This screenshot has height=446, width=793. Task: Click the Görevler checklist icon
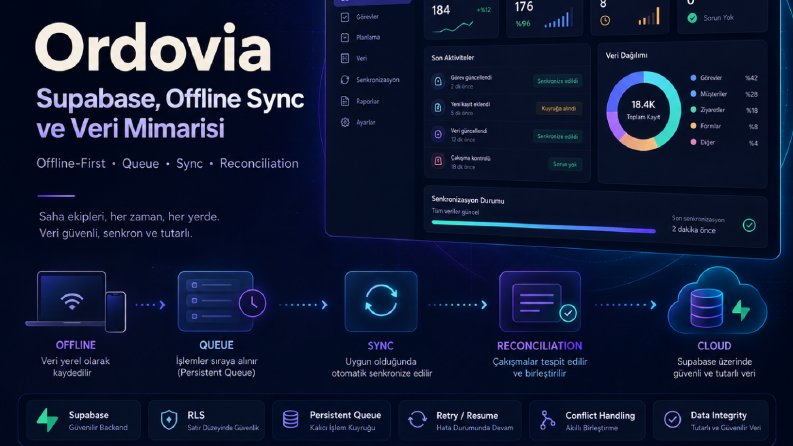coord(345,17)
